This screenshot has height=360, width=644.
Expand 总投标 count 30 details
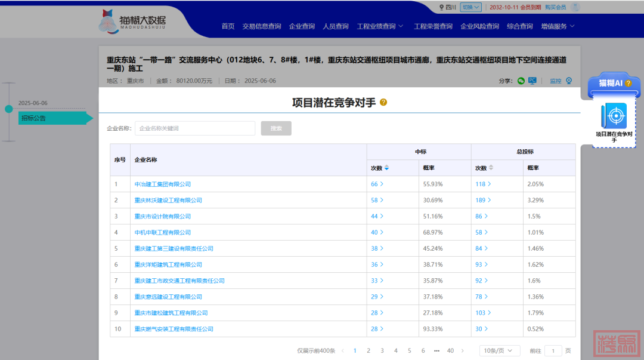(x=481, y=329)
